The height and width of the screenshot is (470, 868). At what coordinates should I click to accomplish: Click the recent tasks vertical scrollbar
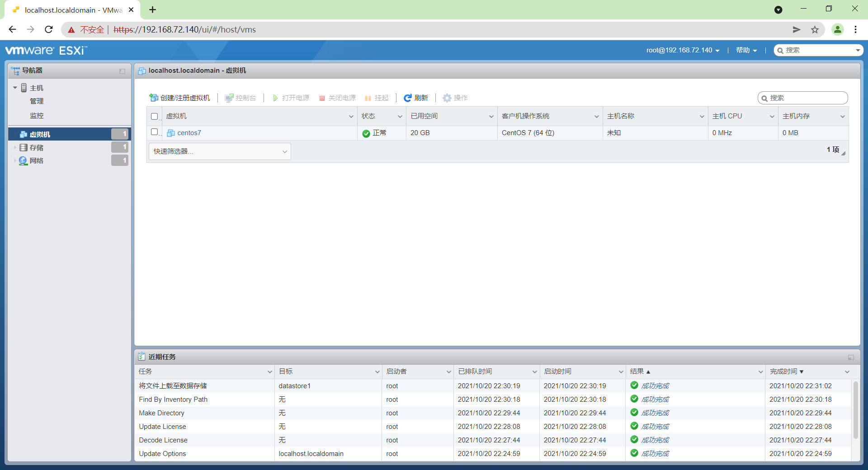[x=855, y=410]
